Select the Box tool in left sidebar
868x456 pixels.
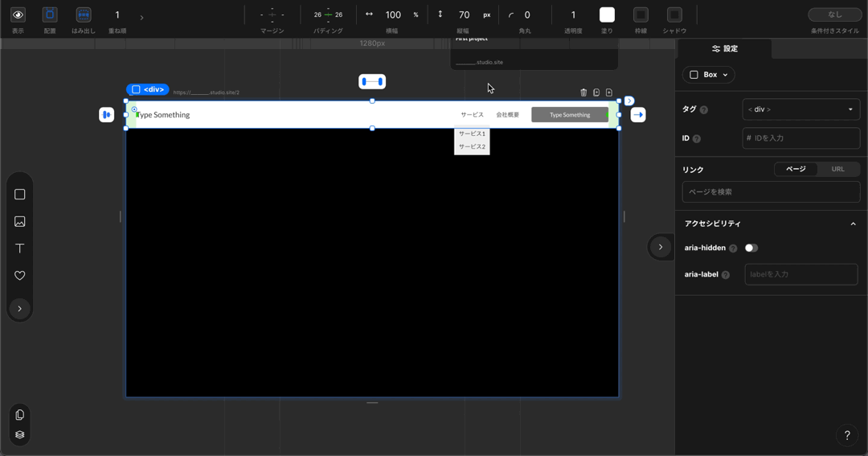19,195
